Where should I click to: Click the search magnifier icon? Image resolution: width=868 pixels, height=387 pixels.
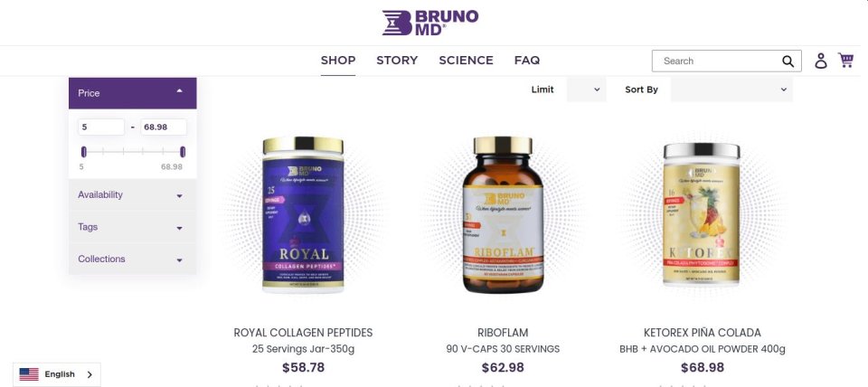(x=788, y=61)
